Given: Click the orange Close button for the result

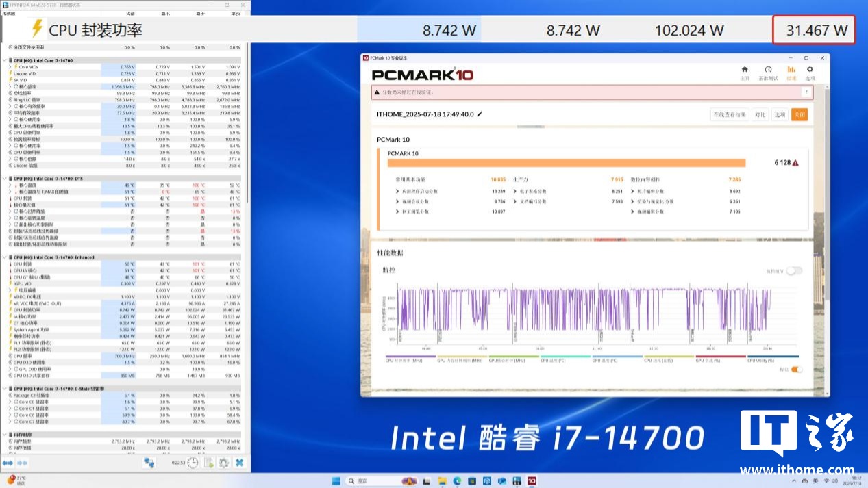Looking at the screenshot, I should [x=799, y=115].
